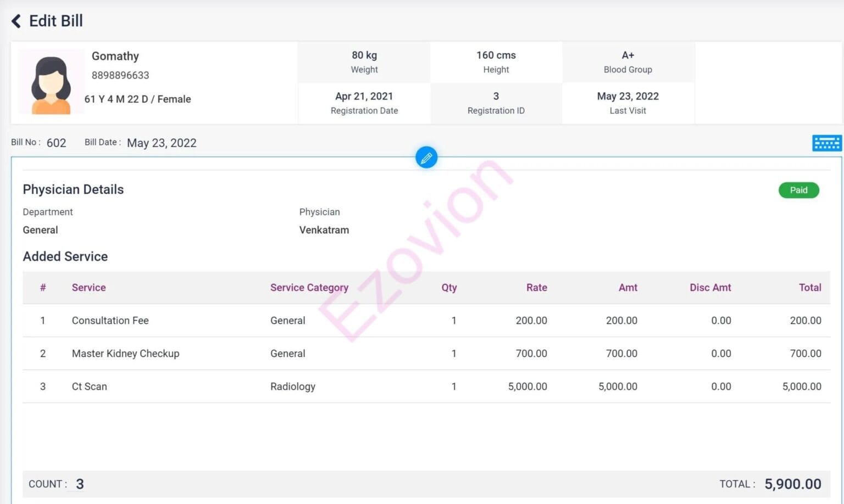Click the blue keyboard shortcuts icon
This screenshot has width=844, height=504.
tap(827, 143)
